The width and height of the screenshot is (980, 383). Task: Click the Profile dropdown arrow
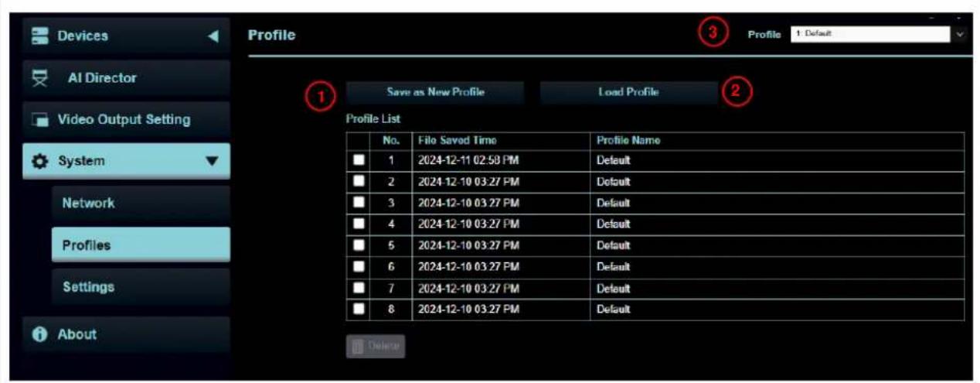point(961,34)
